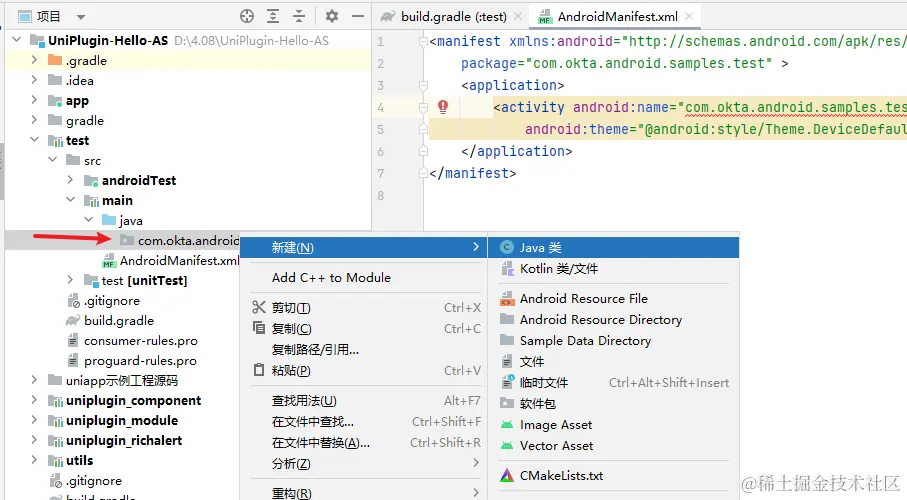Collapse the test module

point(34,140)
